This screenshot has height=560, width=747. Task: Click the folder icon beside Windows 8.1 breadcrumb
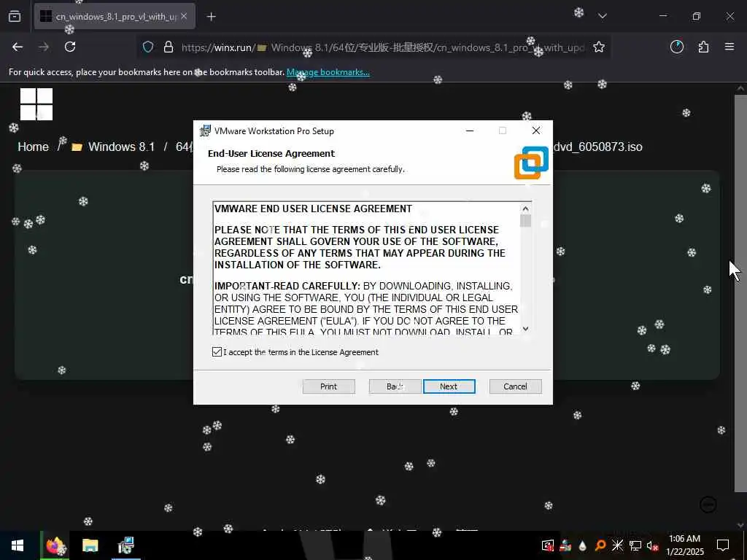pos(77,147)
